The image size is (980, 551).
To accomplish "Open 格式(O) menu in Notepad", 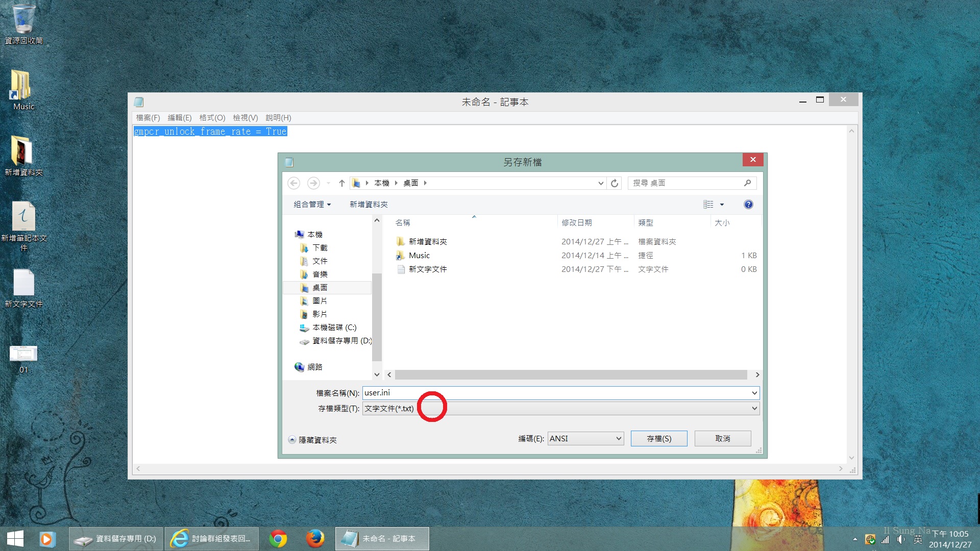I will coord(212,118).
